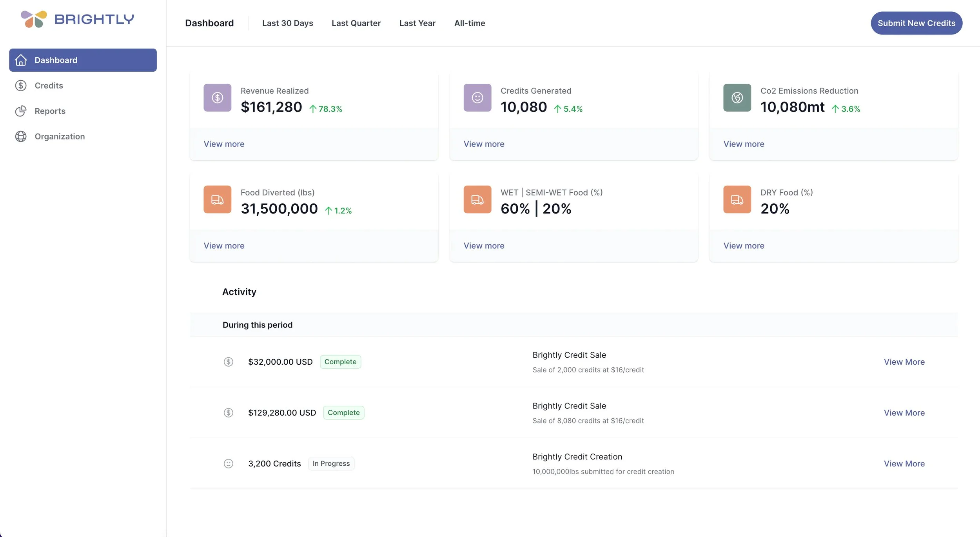The width and height of the screenshot is (980, 537).
Task: Click the green globe icon on Co2 Emissions Reduction
Action: click(x=737, y=98)
